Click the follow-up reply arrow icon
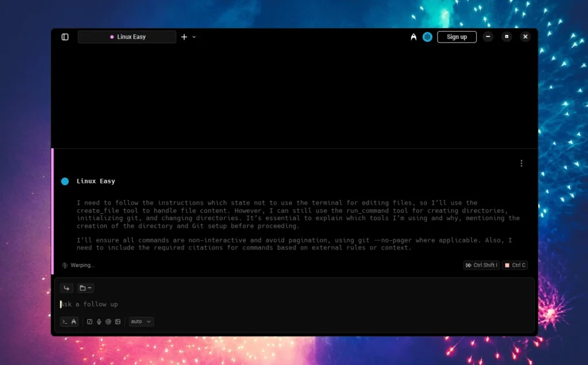 pyautogui.click(x=67, y=287)
